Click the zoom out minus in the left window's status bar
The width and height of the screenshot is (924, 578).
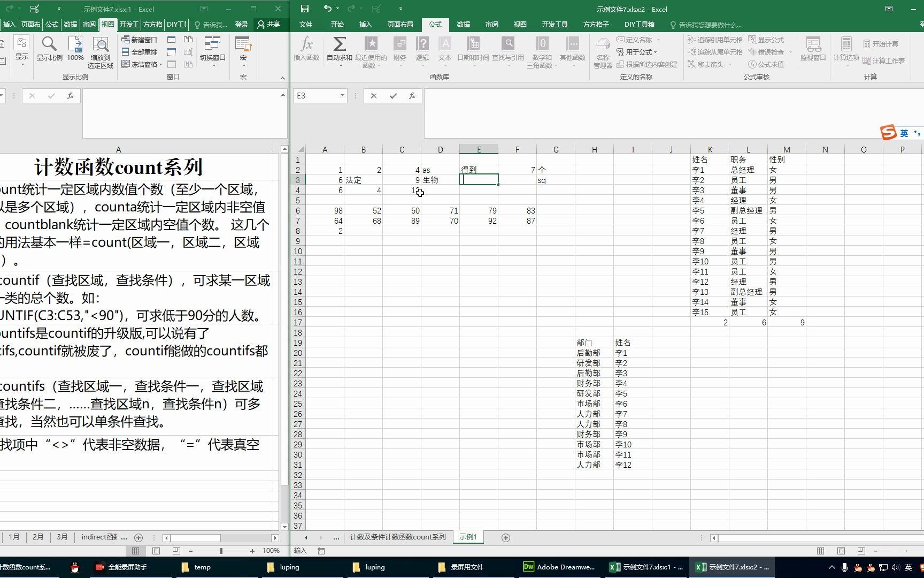191,551
